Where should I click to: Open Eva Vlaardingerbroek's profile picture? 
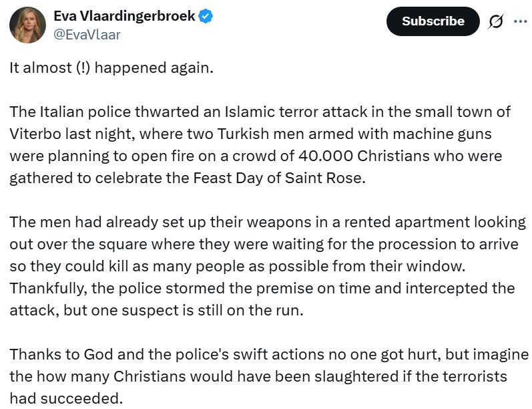pyautogui.click(x=27, y=25)
